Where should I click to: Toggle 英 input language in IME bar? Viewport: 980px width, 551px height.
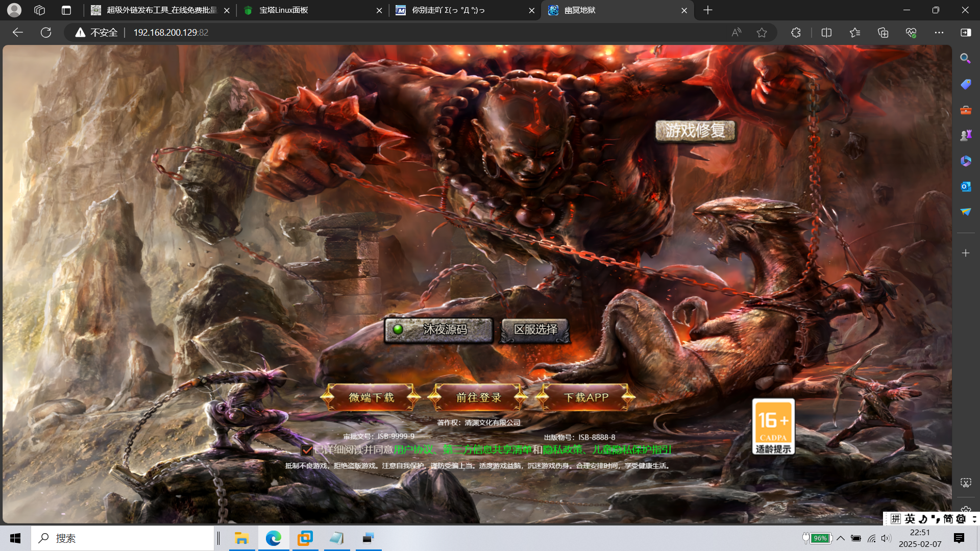[x=910, y=519]
